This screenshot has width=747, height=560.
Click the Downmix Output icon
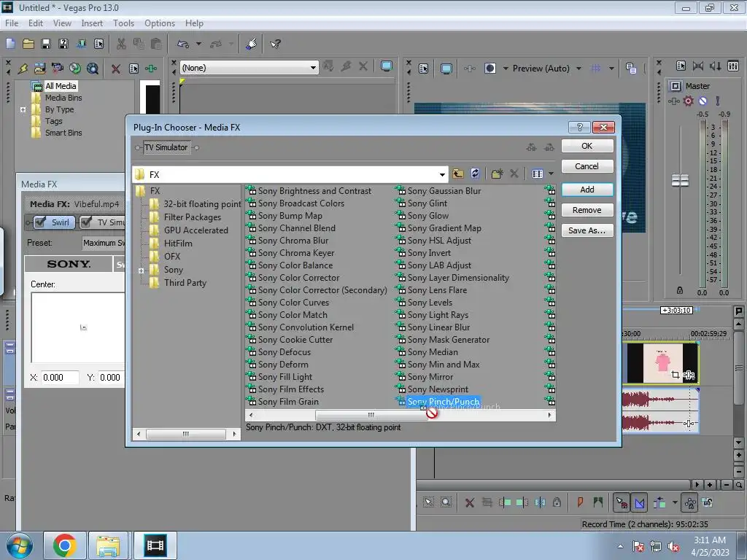(698, 66)
